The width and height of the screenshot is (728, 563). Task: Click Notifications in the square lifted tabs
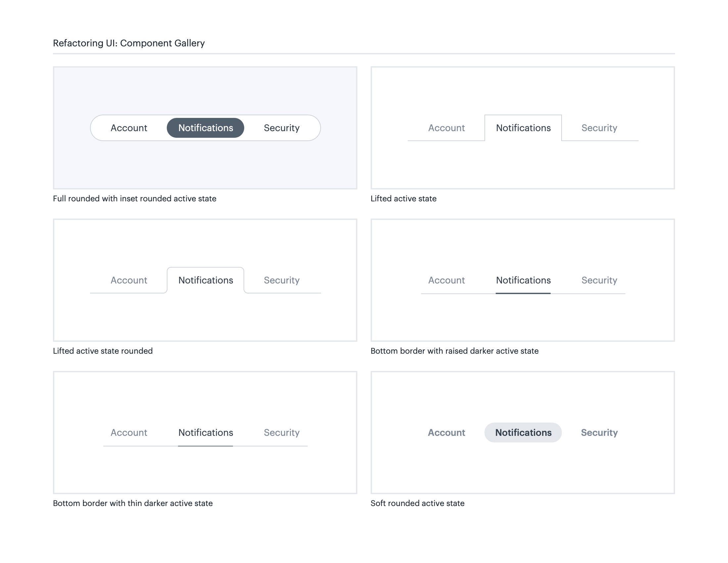coord(523,128)
